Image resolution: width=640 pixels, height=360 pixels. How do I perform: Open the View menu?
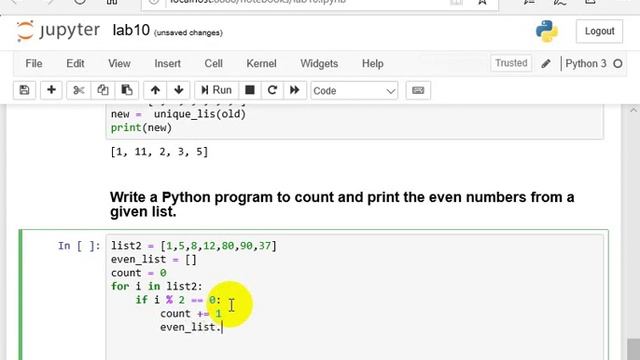119,64
